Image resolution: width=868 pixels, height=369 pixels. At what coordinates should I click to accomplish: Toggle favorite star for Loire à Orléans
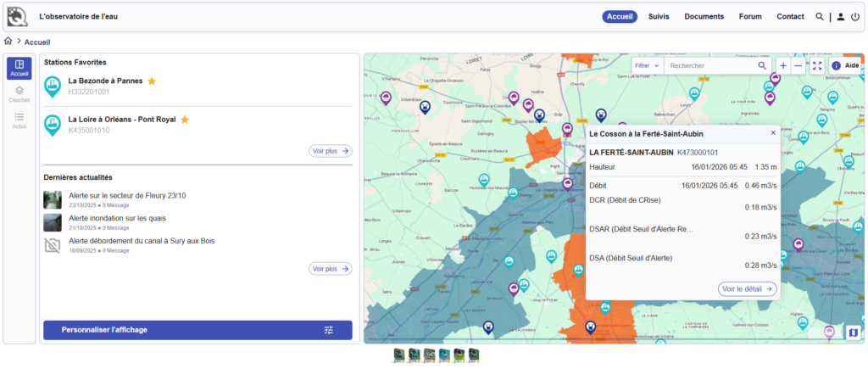coord(185,120)
